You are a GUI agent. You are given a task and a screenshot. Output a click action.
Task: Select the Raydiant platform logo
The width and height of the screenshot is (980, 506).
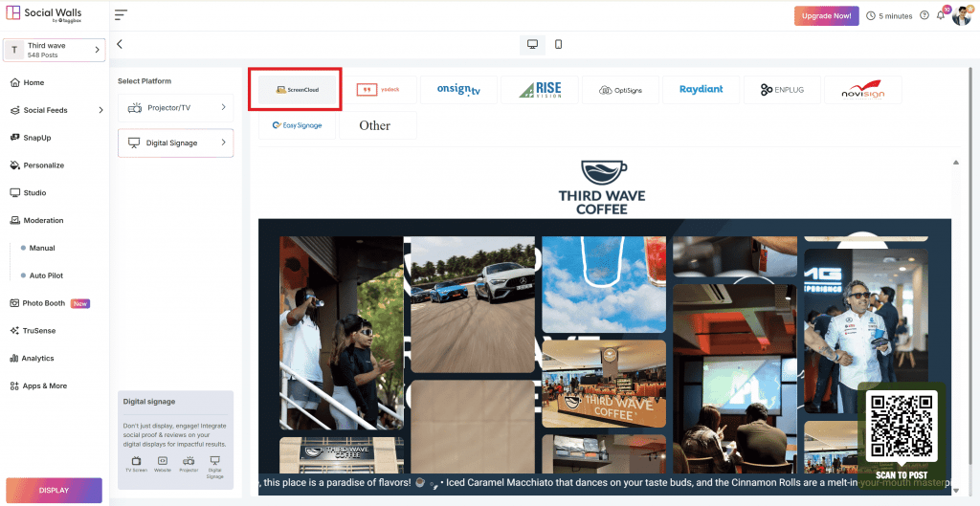point(701,90)
